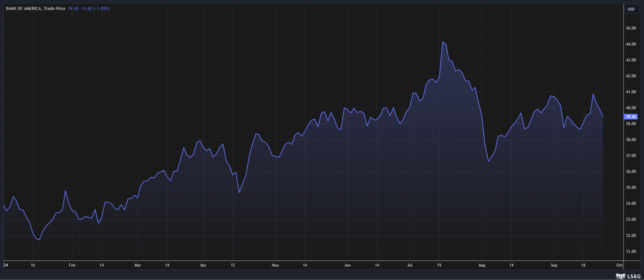Click the Jul label on time axis
644x280 pixels.
click(x=410, y=265)
